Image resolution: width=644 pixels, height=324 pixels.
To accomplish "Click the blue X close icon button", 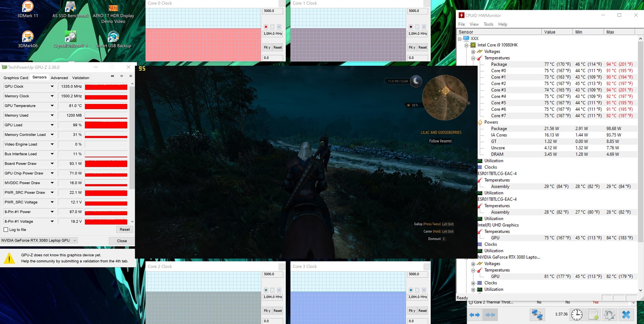I will coord(626,315).
